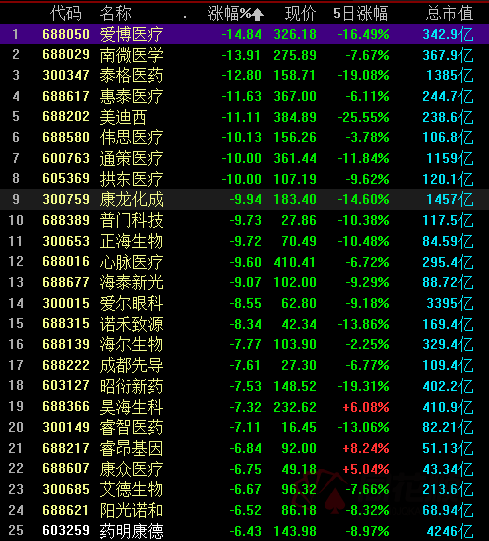Click stock code 600763
This screenshot has height=541, width=489.
click(x=66, y=158)
